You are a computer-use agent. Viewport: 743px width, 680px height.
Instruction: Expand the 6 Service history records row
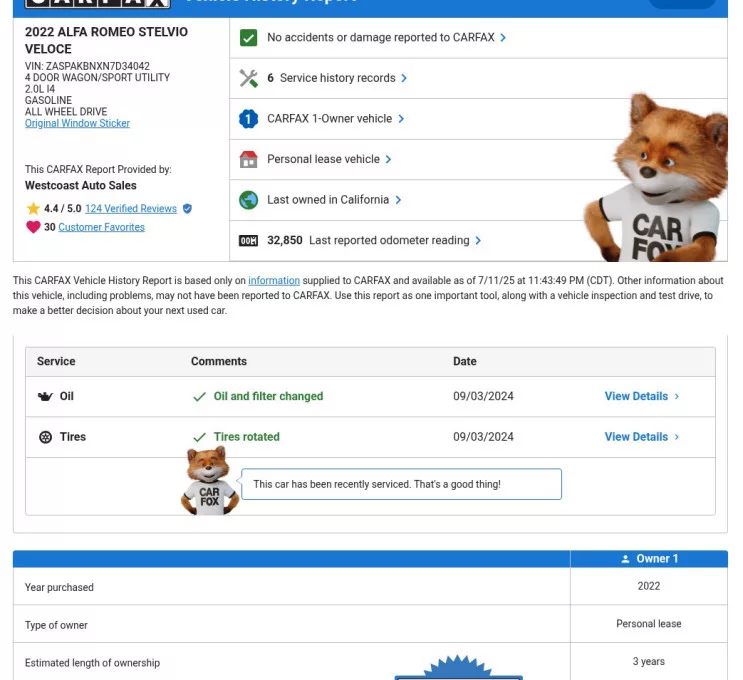(337, 78)
